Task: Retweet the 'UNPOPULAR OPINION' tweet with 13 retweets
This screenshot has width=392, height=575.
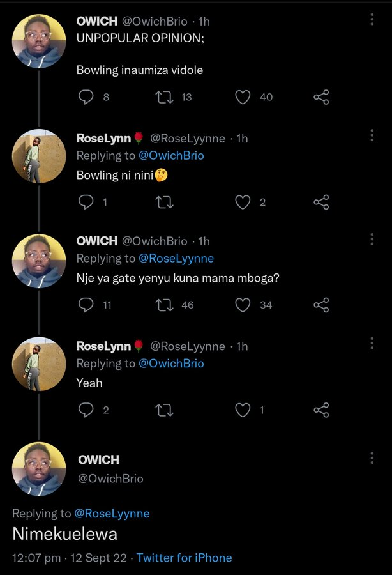Action: 165,97
